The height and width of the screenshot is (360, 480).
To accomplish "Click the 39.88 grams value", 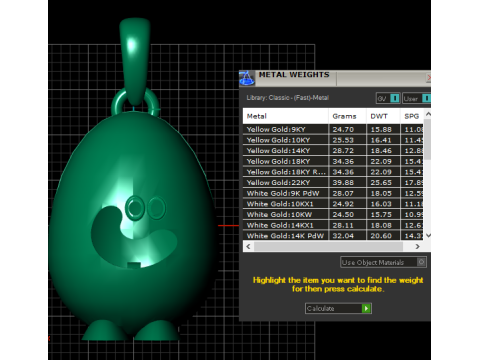I will 343,183.
